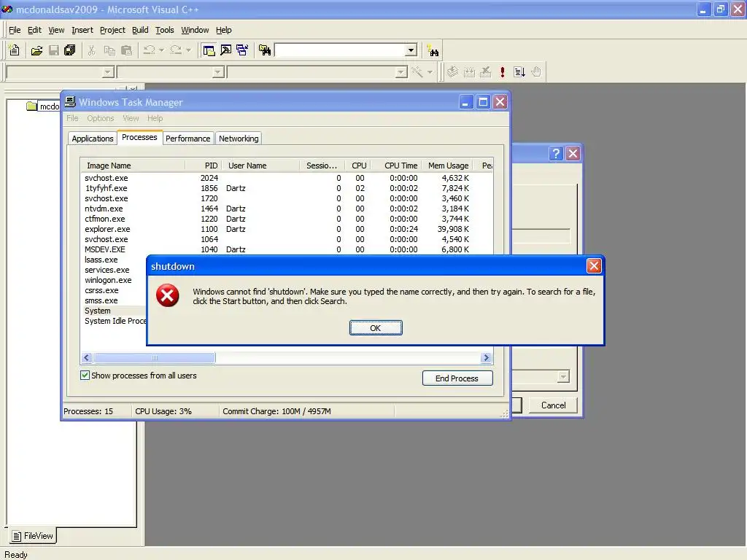Click the WizardBar wand action icon
Viewport: 747px width, 560px height.
(417, 72)
